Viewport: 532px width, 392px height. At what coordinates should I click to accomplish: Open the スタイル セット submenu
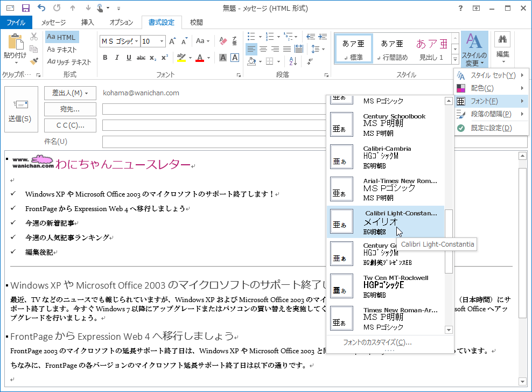tap(491, 75)
